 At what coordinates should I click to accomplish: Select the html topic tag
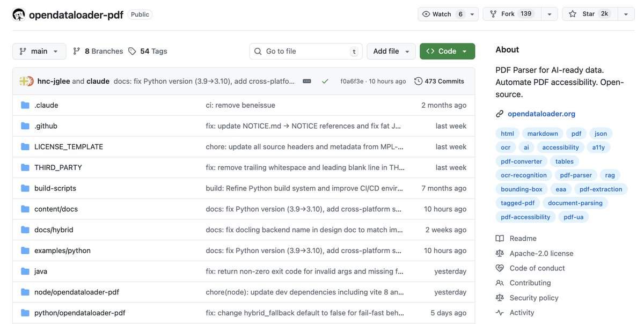[507, 134]
